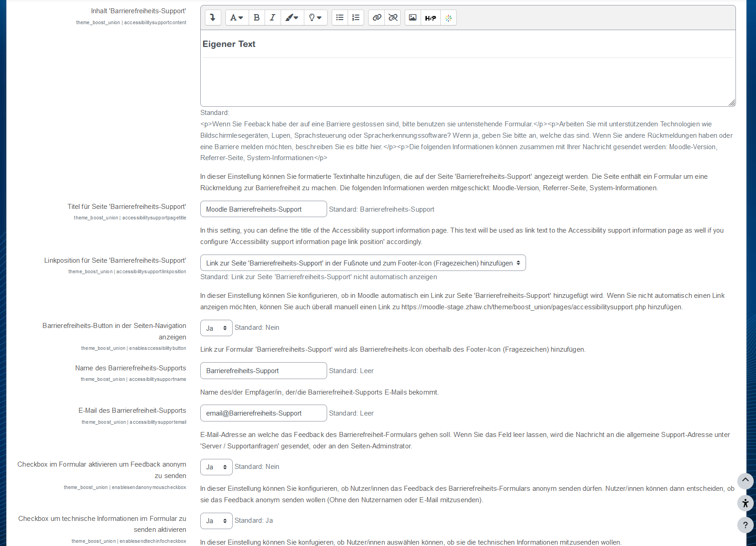Toggle italic formatting in the editor
756x546 pixels.
tap(272, 18)
